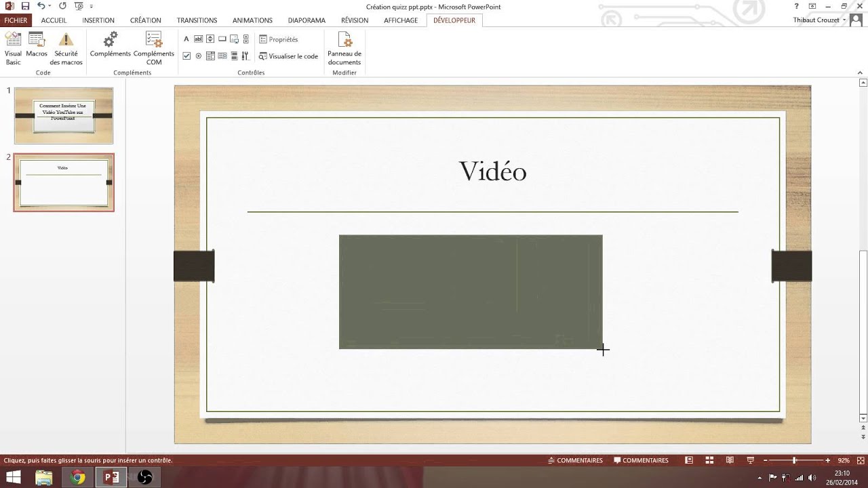The width and height of the screenshot is (868, 488).
Task: Select the Text Box (abl) control
Action: click(x=199, y=39)
